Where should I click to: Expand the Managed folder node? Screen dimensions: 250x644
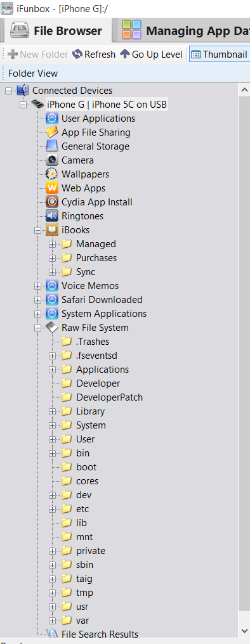pyautogui.click(x=52, y=245)
